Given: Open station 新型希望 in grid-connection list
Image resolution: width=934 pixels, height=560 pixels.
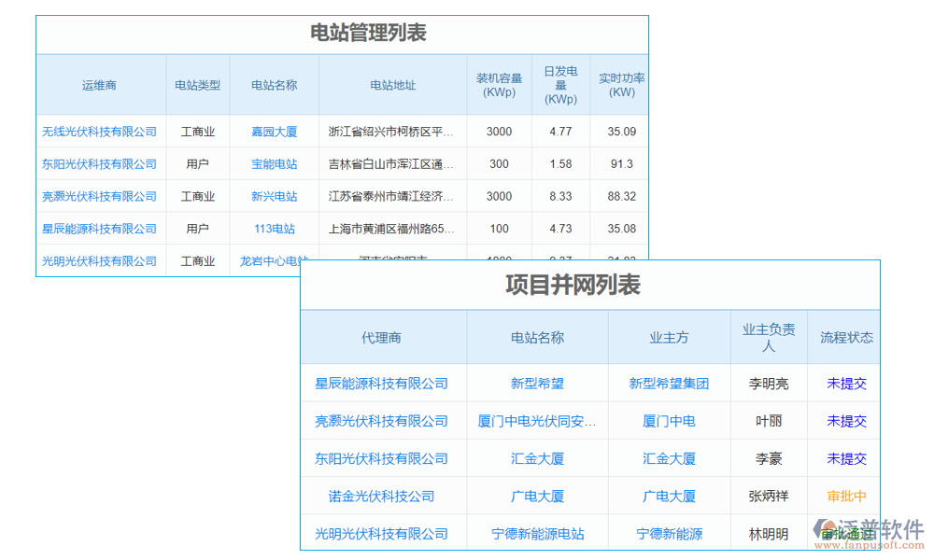Looking at the screenshot, I should coord(537,383).
